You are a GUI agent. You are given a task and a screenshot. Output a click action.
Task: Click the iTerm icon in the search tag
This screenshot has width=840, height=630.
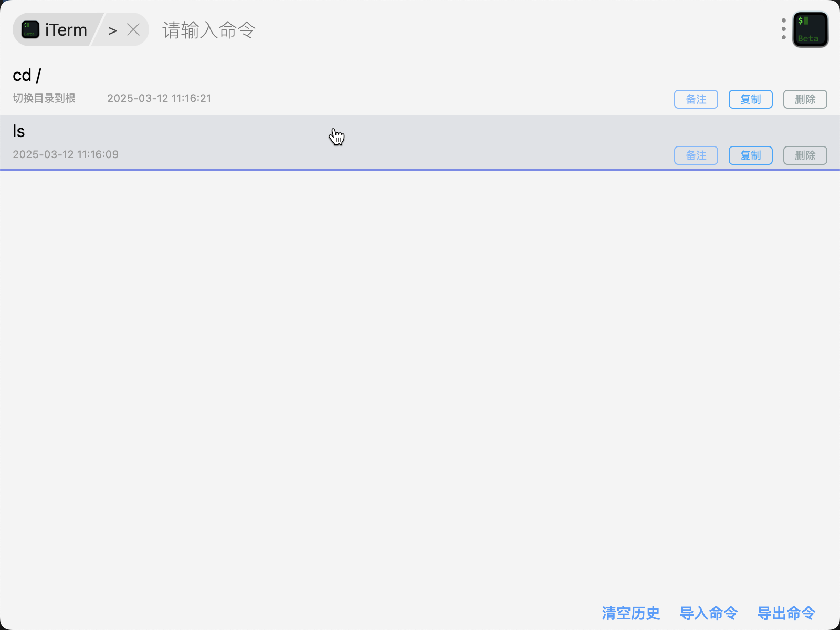coord(30,29)
